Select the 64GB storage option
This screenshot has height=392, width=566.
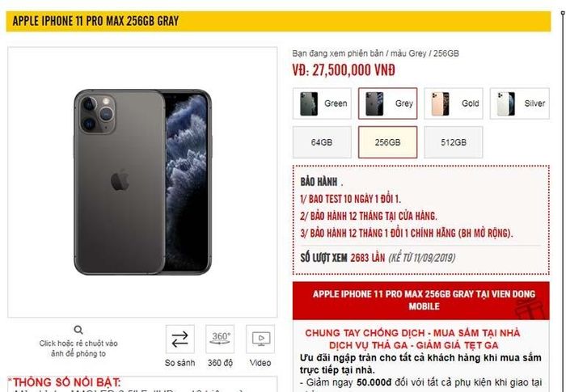point(322,142)
